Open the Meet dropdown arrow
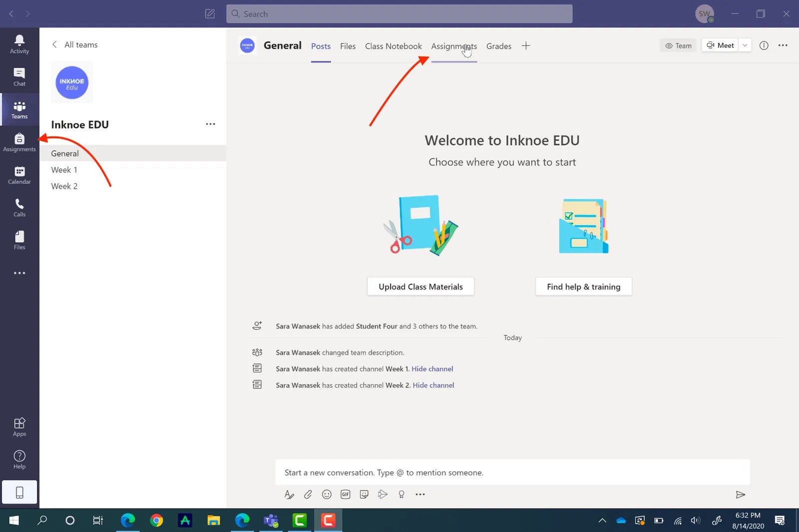This screenshot has width=799, height=532. point(745,45)
